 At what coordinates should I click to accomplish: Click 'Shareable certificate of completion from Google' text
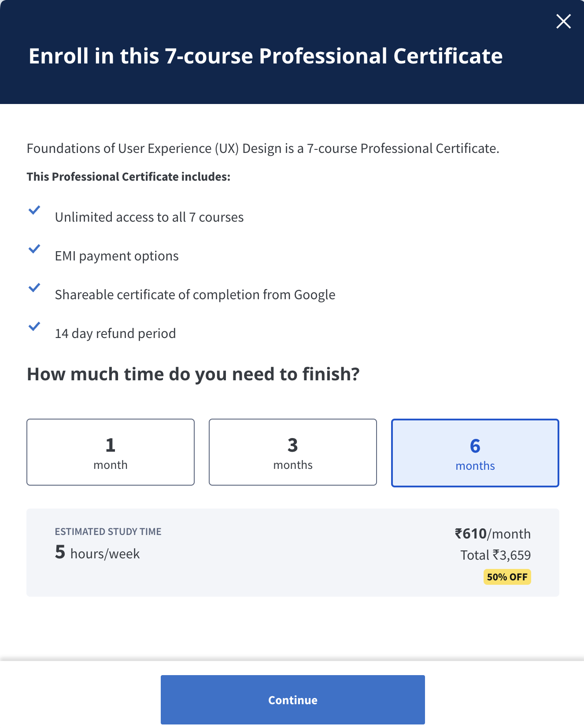tap(195, 295)
